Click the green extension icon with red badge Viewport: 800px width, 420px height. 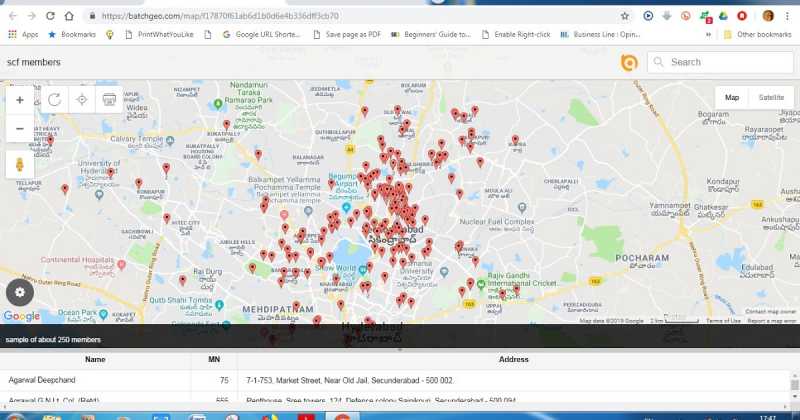click(x=705, y=16)
